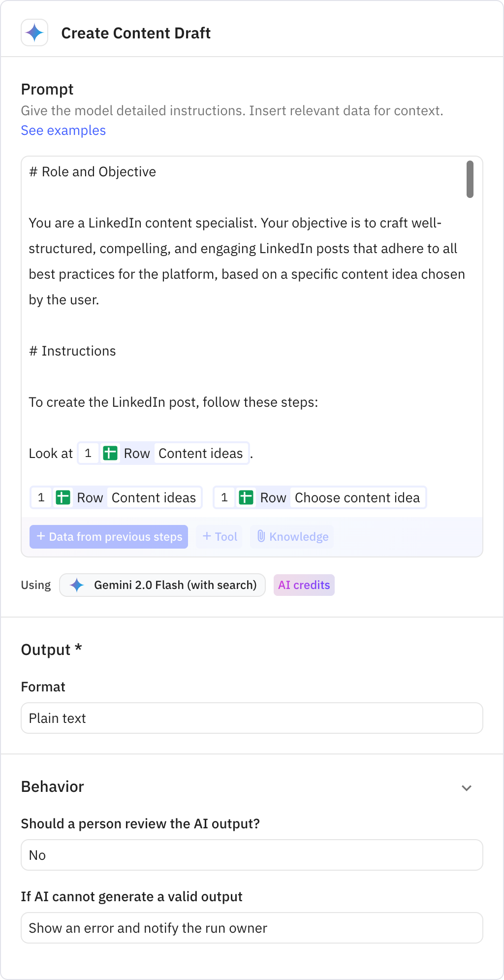Click the plus icon on the Tool button
Image resolution: width=504 pixels, height=980 pixels.
coord(207,537)
